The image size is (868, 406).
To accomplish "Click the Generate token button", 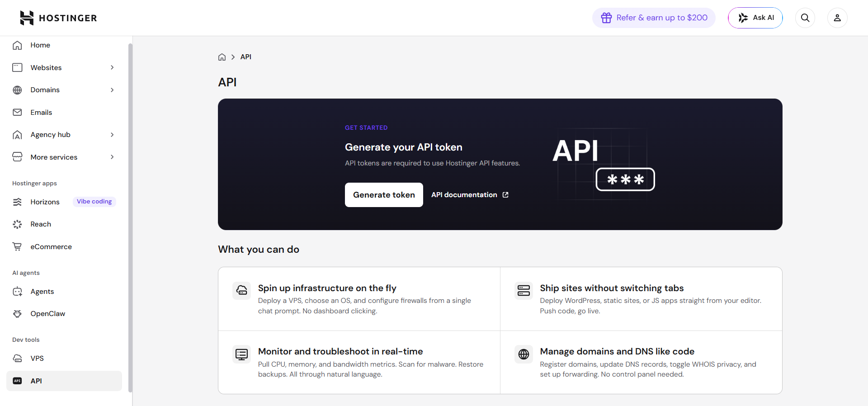I will point(384,195).
